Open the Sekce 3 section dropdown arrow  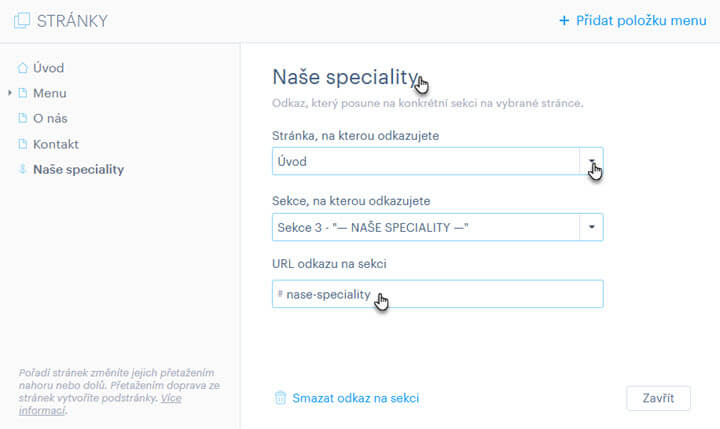tap(591, 227)
